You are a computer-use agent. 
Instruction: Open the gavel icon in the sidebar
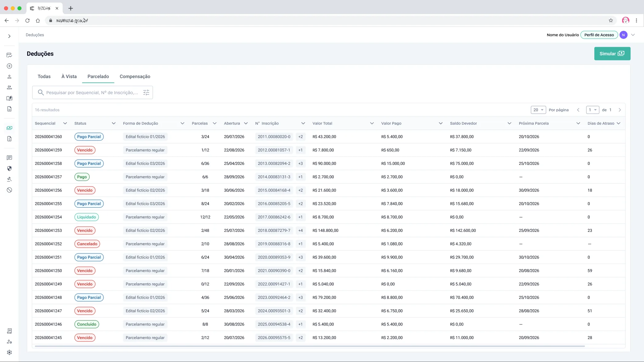pos(10,179)
